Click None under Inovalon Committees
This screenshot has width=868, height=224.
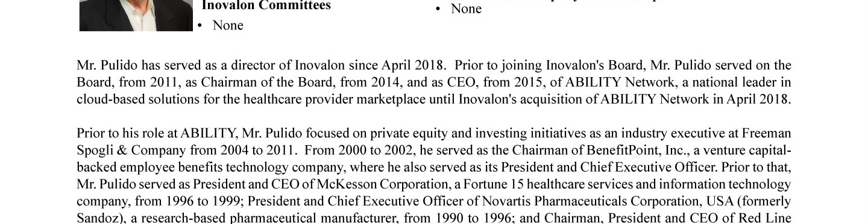click(228, 25)
